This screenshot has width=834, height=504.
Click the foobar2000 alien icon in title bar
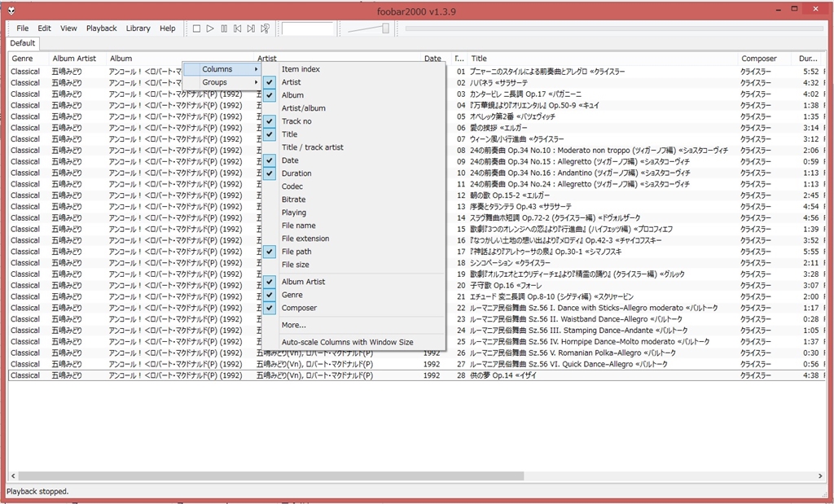[11, 11]
